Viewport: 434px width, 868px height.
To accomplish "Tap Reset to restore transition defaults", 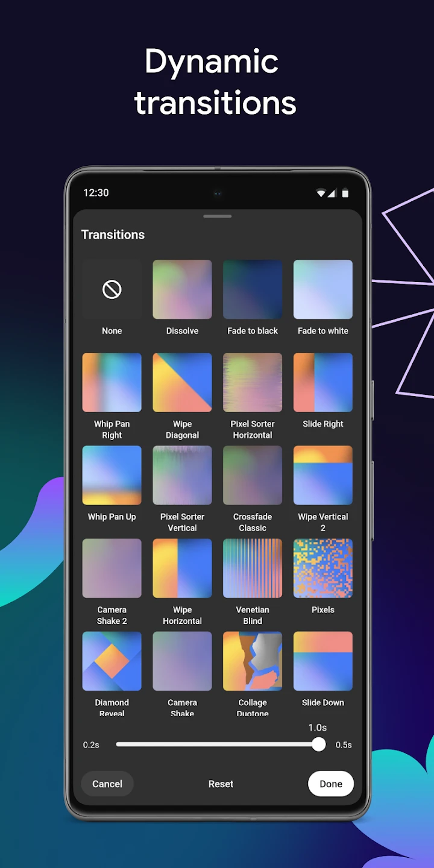I will 221,784.
